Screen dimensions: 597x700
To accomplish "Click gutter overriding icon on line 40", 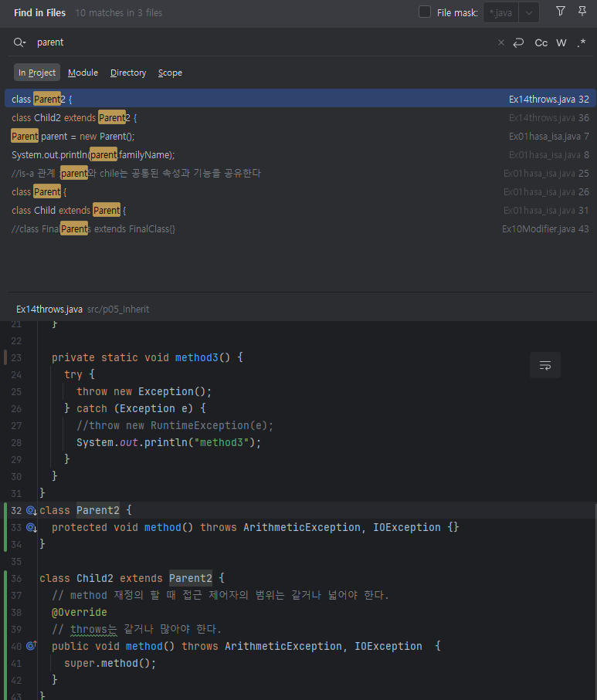I will point(32,645).
